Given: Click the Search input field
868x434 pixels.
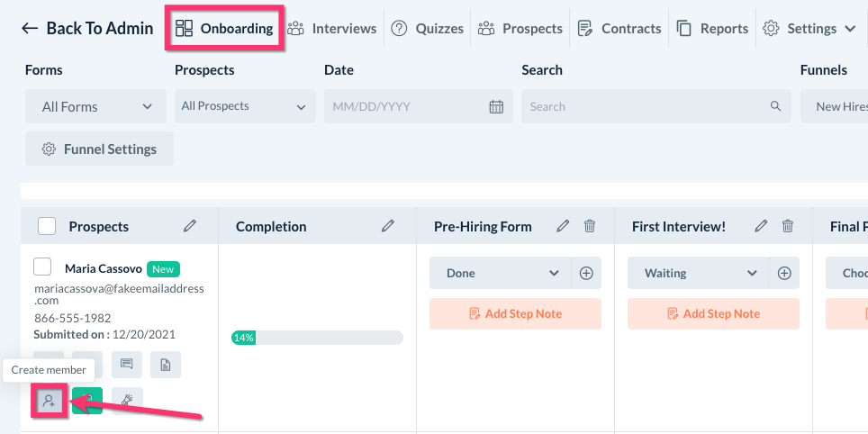Looking at the screenshot, I should (647, 106).
